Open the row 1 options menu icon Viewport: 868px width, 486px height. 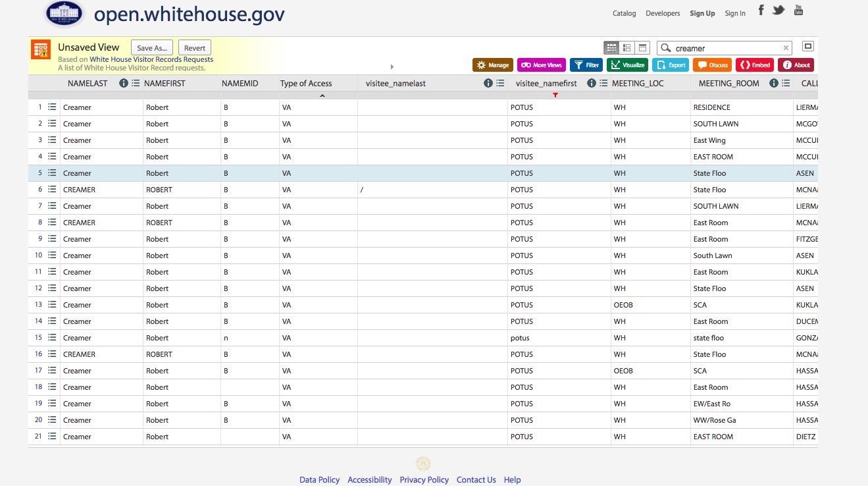(52, 107)
